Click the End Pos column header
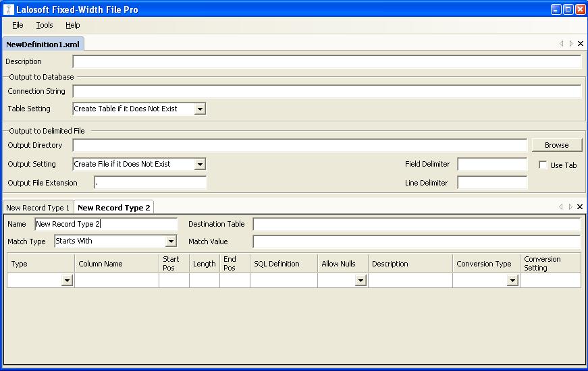The height and width of the screenshot is (371, 588). (x=235, y=264)
